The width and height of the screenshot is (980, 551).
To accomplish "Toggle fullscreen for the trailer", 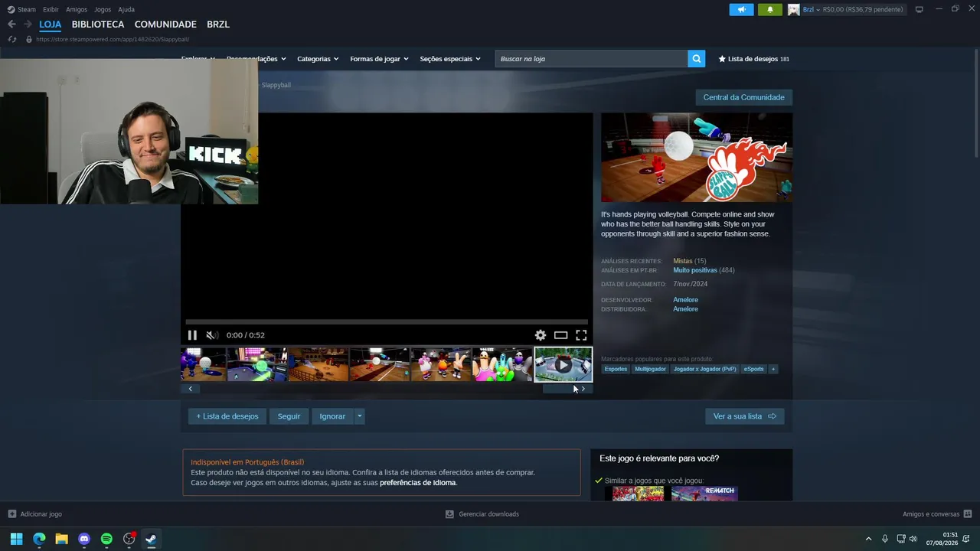I will click(x=581, y=335).
